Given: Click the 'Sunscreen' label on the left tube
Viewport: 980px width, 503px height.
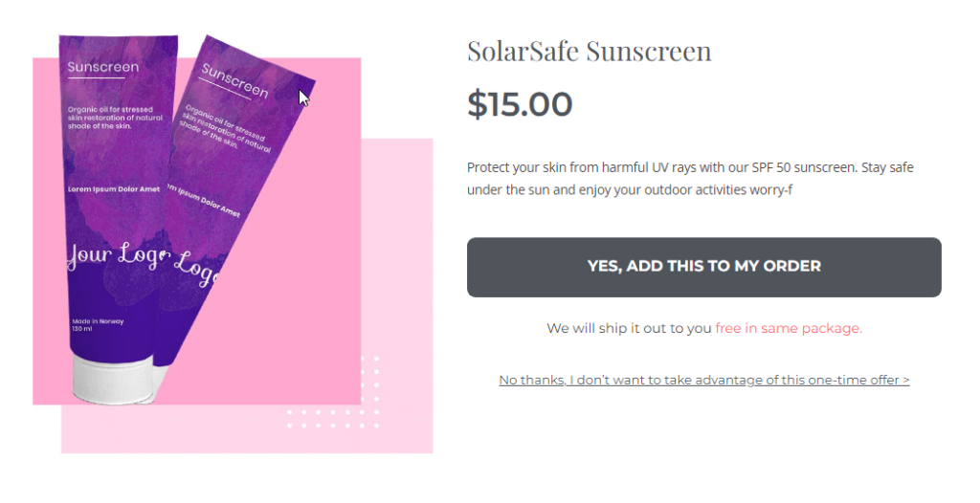Looking at the screenshot, I should tap(102, 67).
